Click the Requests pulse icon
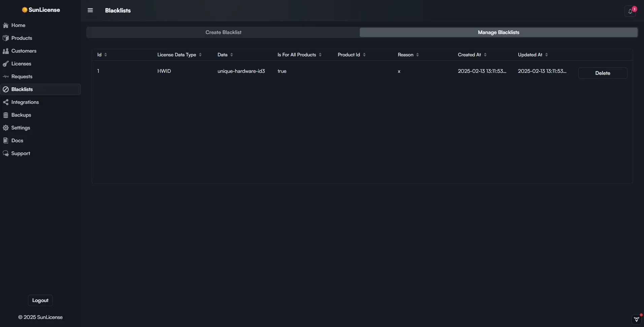Viewport: 644px width, 327px height. click(6, 77)
